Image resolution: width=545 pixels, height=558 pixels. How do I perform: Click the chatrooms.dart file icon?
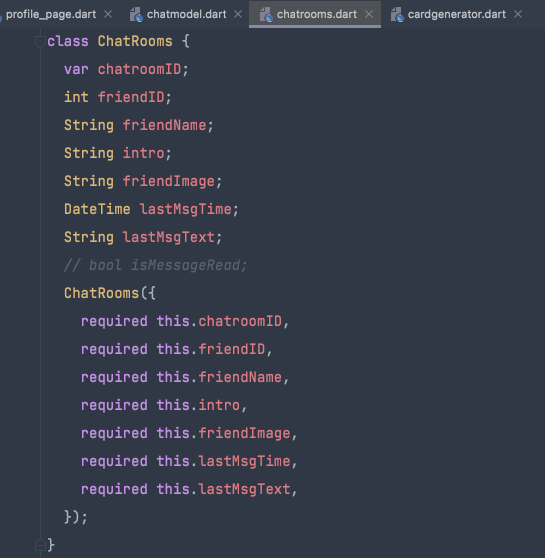(266, 15)
